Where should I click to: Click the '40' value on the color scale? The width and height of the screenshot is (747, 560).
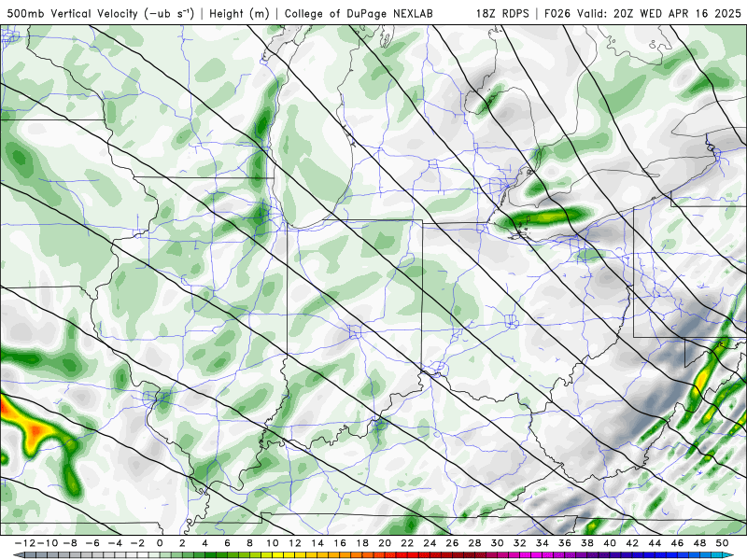click(610, 543)
